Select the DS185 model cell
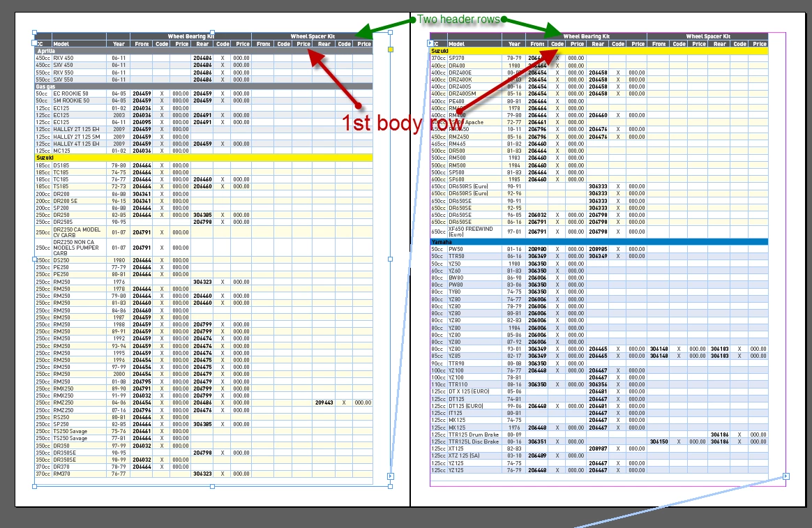 pyautogui.click(x=80, y=165)
